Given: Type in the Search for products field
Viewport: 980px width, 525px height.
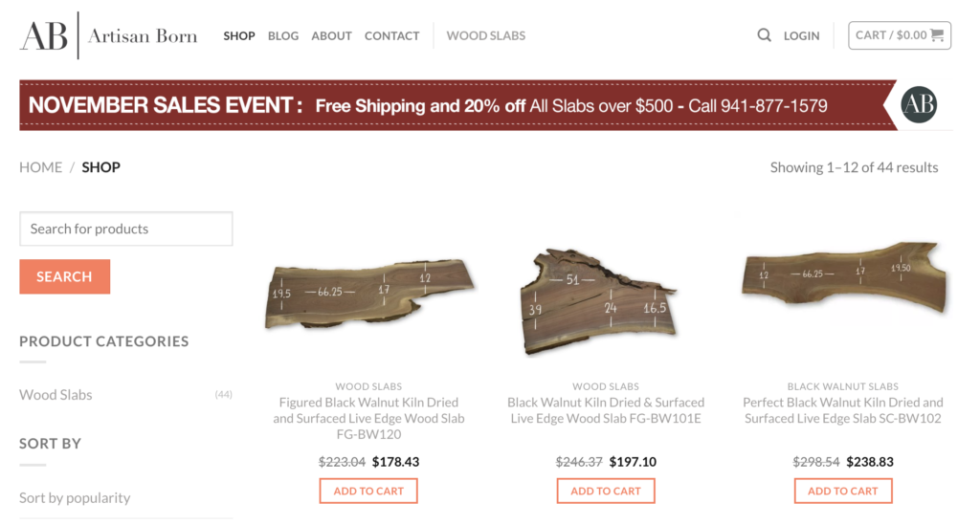Looking at the screenshot, I should [x=125, y=229].
